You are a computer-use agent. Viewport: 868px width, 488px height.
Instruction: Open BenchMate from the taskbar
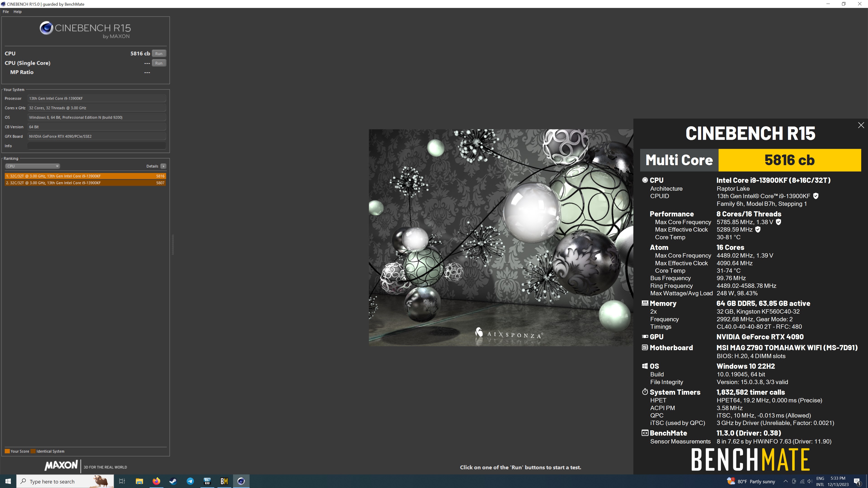pos(224,481)
